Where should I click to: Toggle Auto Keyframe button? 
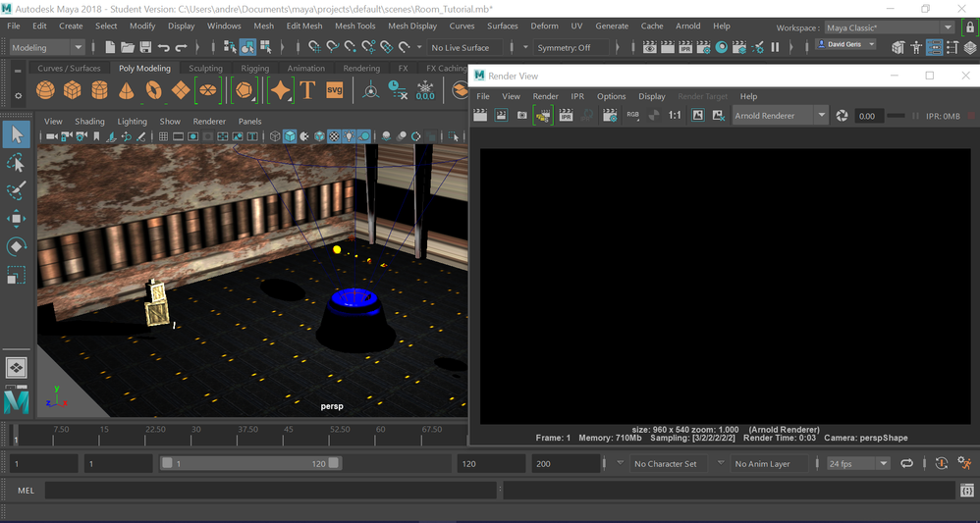click(942, 464)
